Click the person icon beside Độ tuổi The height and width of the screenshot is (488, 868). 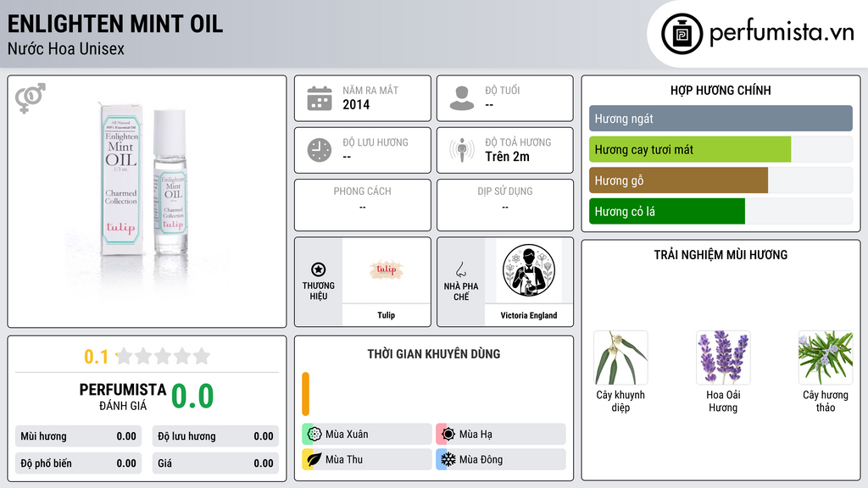pos(462,98)
